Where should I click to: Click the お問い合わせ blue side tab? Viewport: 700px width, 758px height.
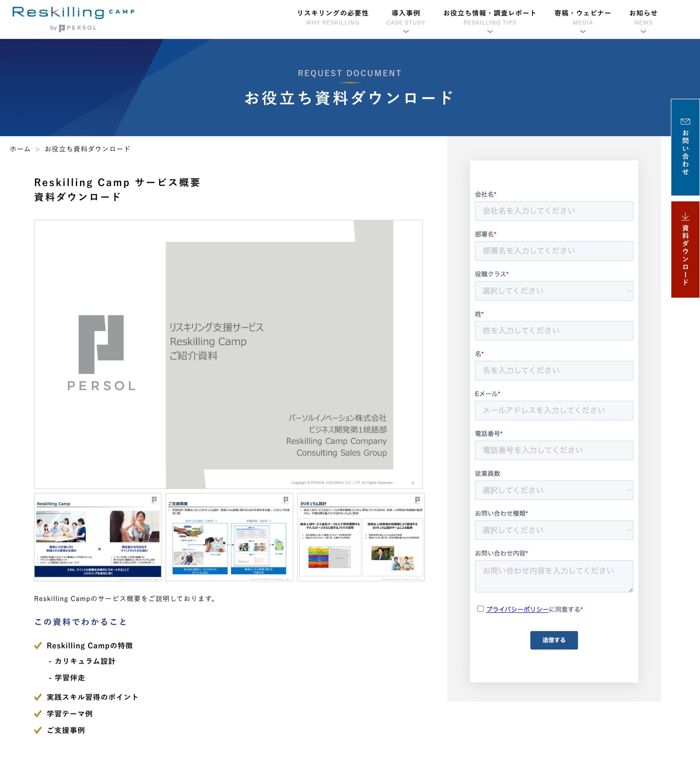pos(685,147)
